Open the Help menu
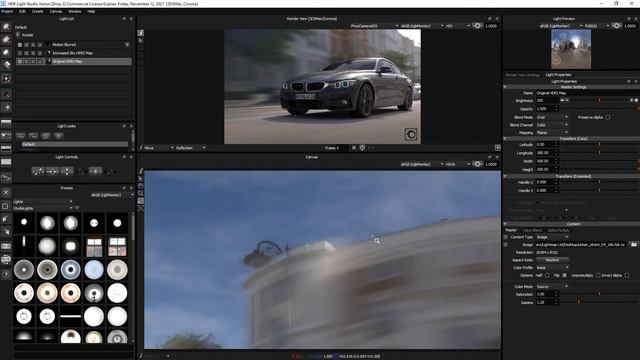 [x=91, y=11]
